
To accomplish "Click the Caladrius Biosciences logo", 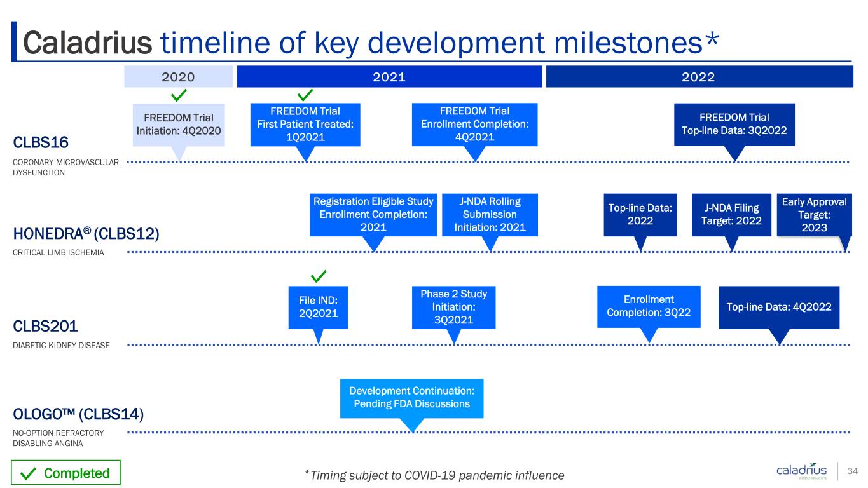I will (x=801, y=471).
